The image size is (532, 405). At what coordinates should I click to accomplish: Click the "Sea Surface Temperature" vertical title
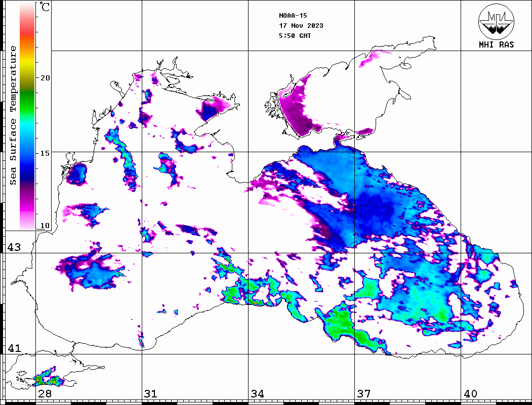click(x=13, y=116)
